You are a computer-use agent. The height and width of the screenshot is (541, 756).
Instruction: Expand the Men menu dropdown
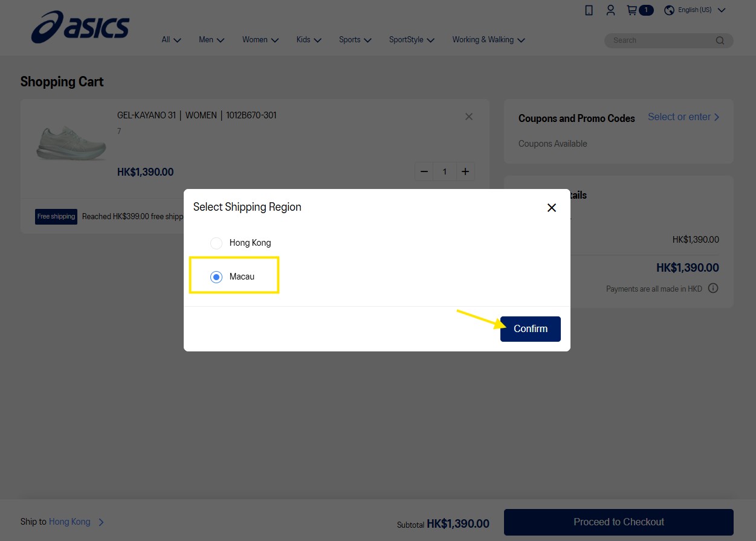tap(212, 40)
